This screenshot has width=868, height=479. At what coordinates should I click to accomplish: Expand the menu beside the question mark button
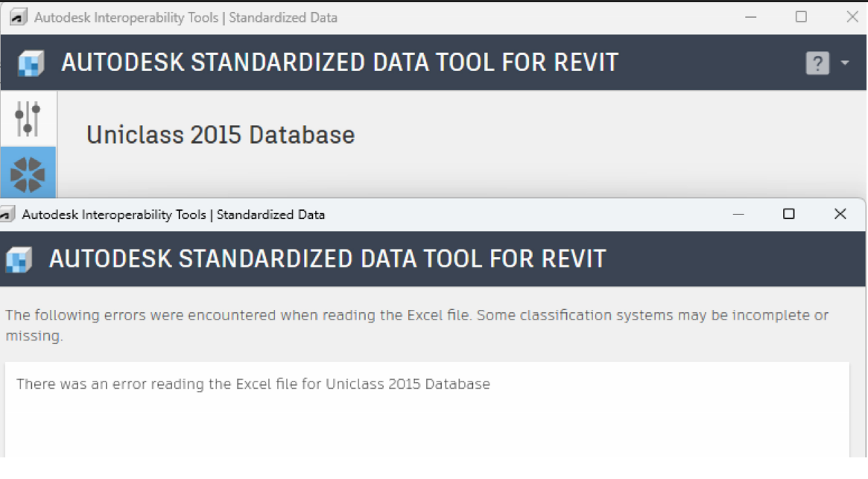coord(843,62)
